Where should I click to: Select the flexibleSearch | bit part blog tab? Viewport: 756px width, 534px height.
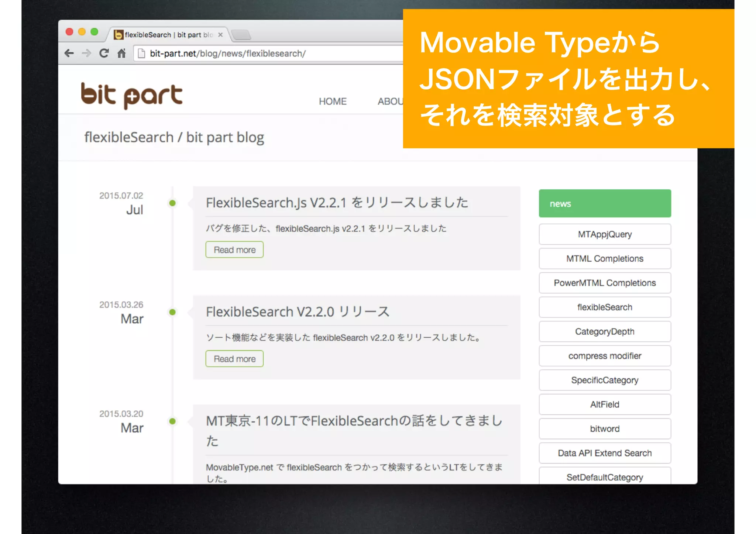pos(168,35)
